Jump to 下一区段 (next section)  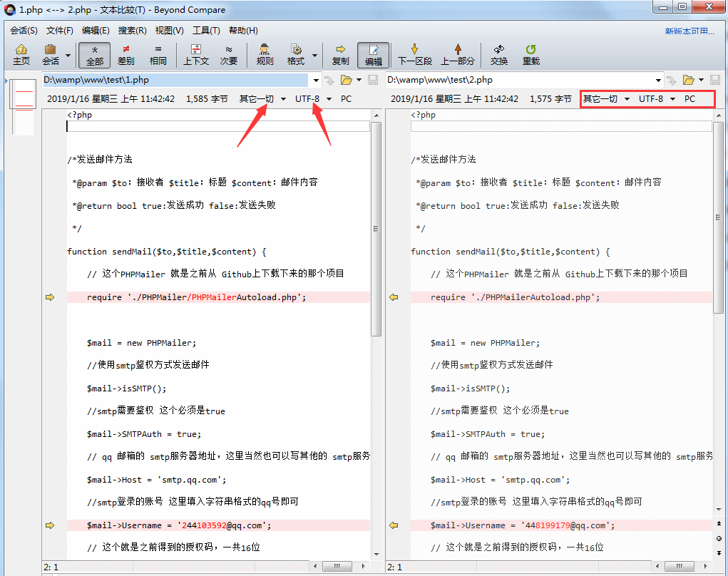click(x=414, y=55)
